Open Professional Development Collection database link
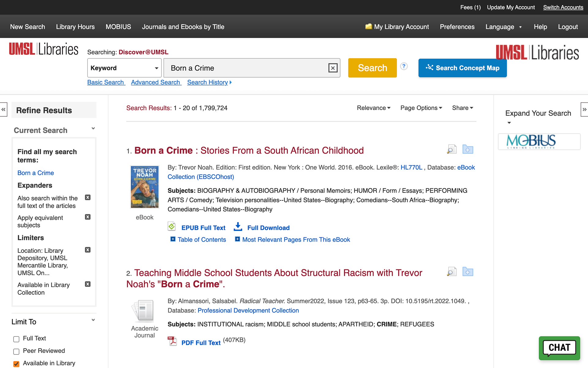 coord(248,310)
